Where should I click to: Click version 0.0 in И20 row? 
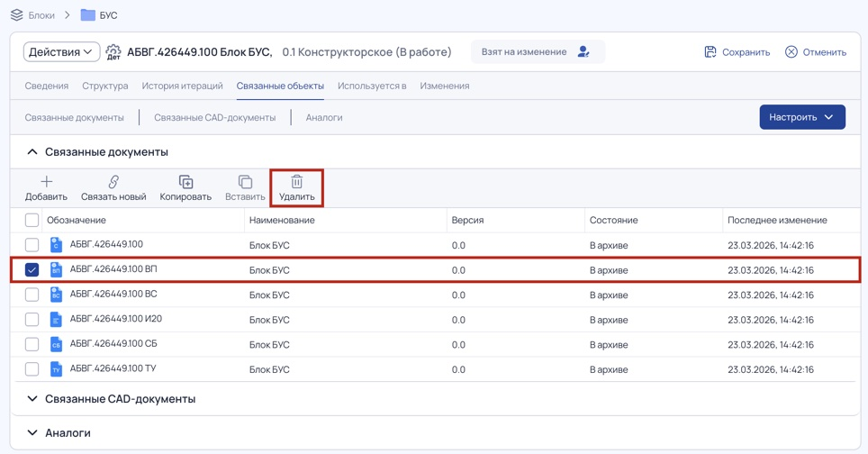[x=458, y=320]
